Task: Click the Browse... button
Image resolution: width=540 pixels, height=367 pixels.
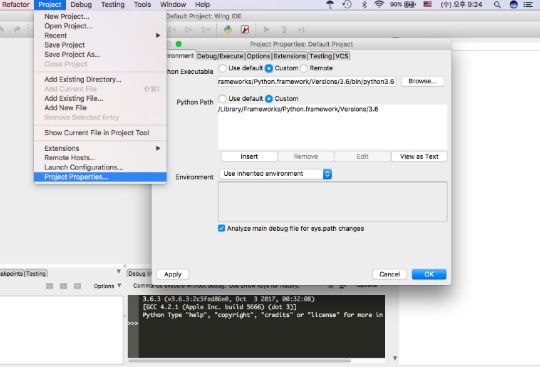Action: 422,81
